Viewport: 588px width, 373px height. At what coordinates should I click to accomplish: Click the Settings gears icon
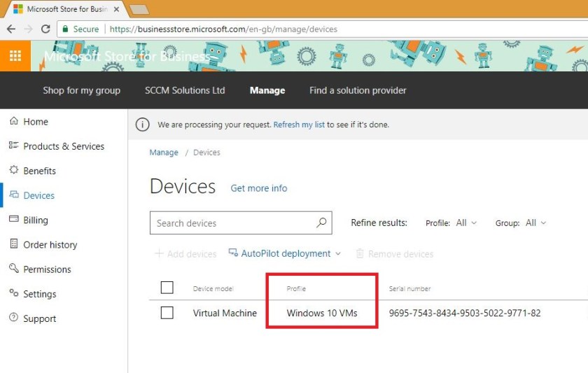(14, 293)
